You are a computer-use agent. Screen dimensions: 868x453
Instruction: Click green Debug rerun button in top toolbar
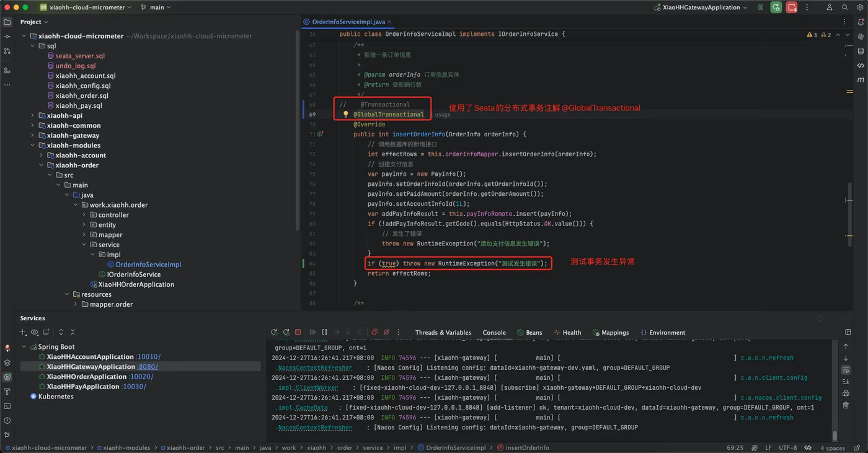point(776,7)
